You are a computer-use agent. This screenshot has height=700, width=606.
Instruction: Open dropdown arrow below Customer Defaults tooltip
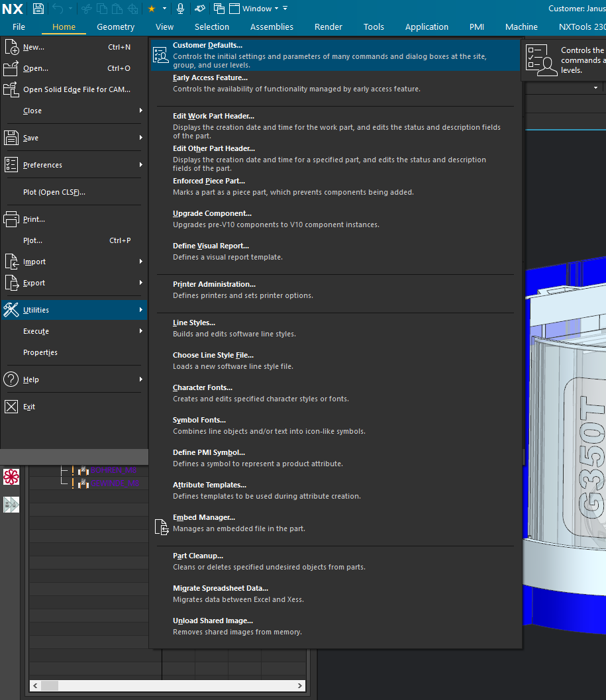595,88
